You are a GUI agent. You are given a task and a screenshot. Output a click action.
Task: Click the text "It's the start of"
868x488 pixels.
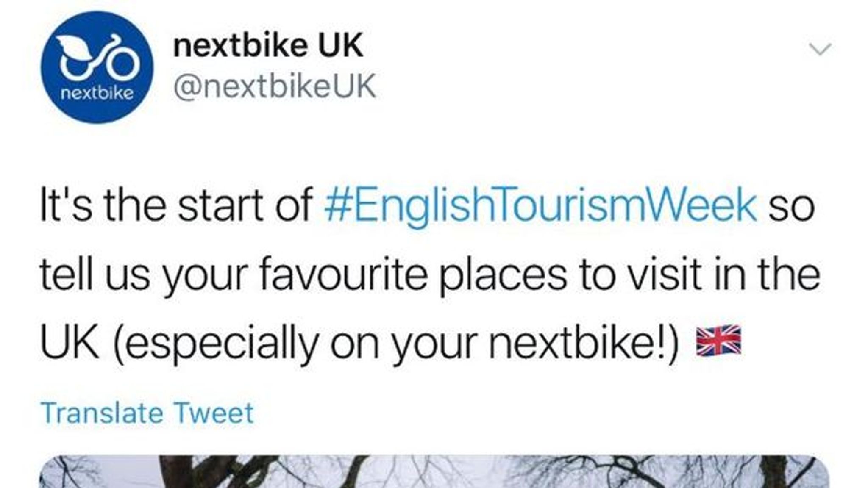point(176,205)
